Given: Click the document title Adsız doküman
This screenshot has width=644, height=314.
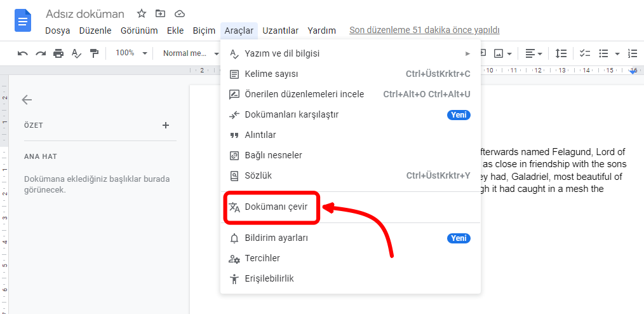Looking at the screenshot, I should tap(85, 14).
